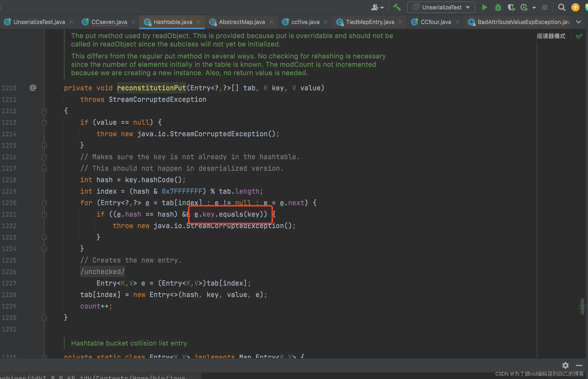
Task: Click StreamCorruptedException on line 1211
Action: click(158, 99)
